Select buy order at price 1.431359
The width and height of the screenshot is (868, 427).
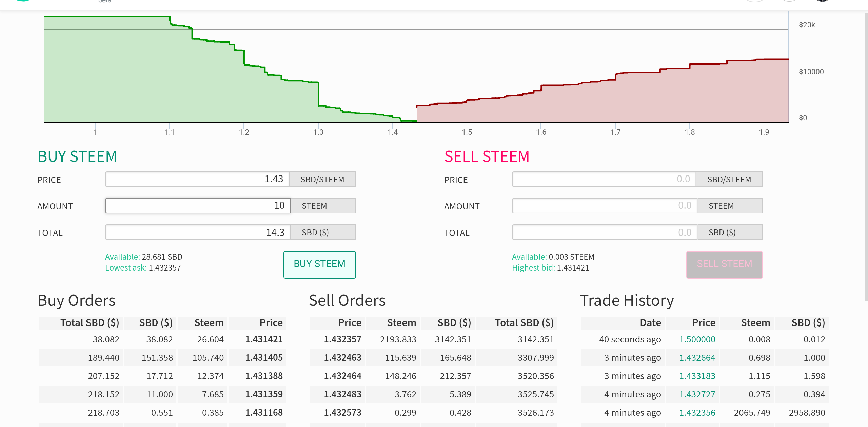coord(162,394)
